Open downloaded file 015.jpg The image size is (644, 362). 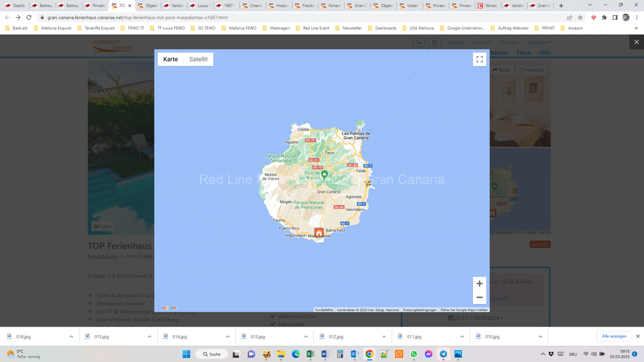click(102, 337)
